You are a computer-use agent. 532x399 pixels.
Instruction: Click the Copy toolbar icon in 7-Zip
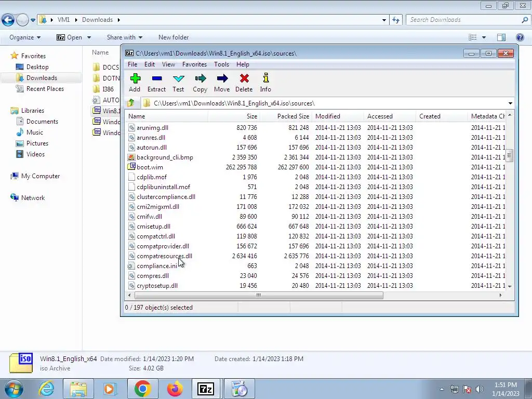tap(200, 83)
